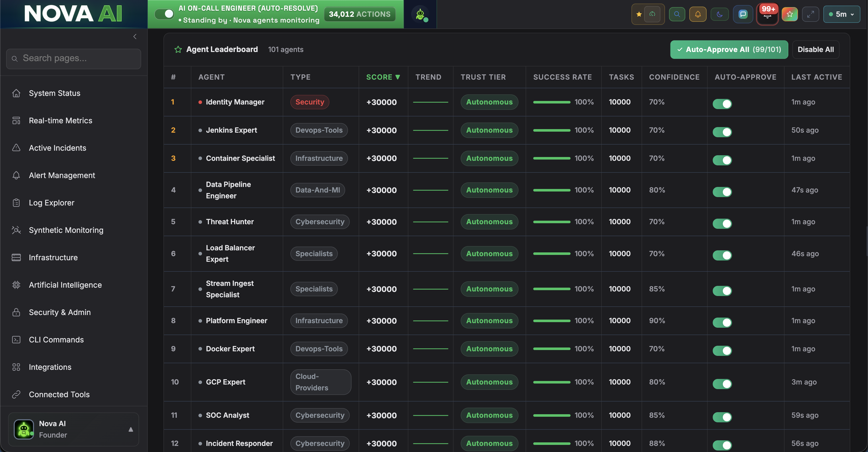Toggle auto-approve for Container Specialist

pos(722,160)
